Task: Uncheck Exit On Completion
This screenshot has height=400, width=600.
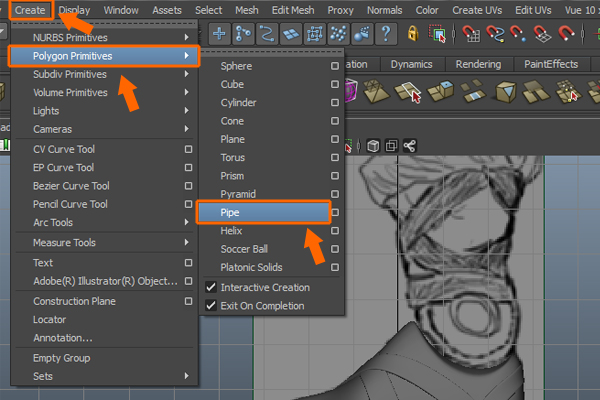Action: click(211, 306)
